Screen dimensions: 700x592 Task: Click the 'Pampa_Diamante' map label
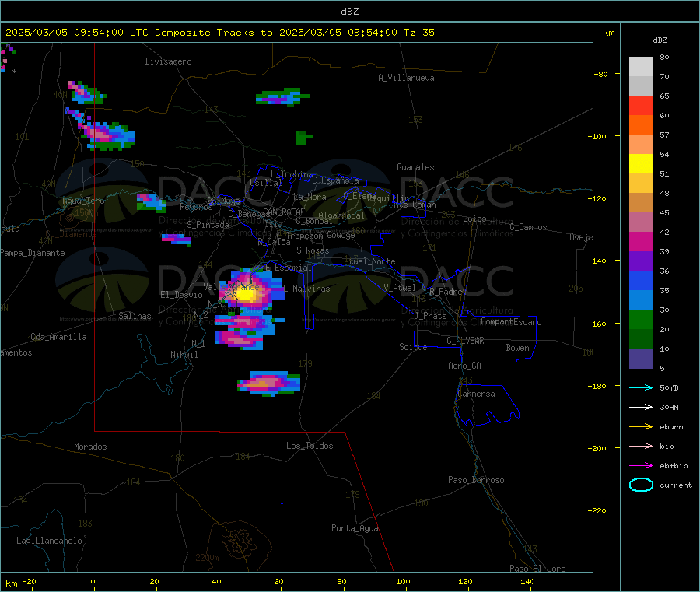[33, 253]
